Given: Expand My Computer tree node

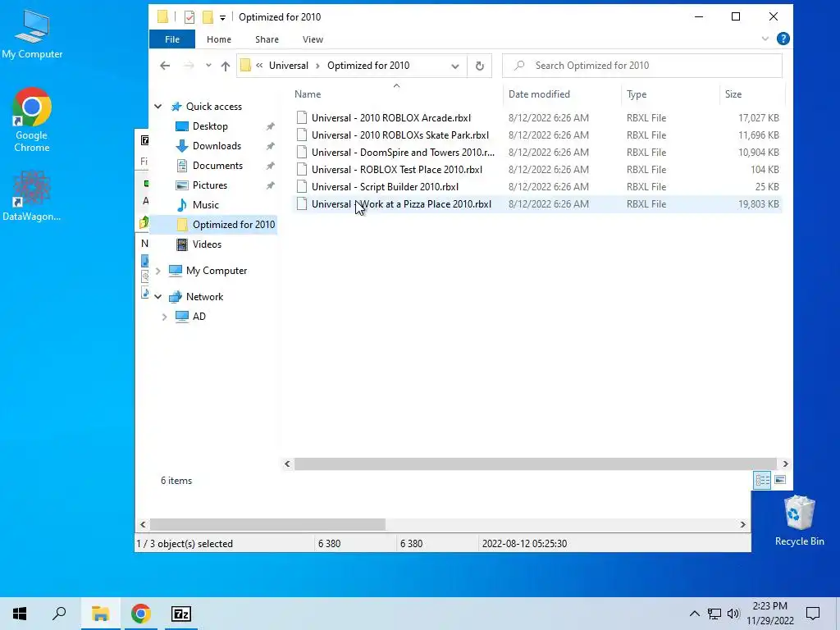Looking at the screenshot, I should tap(158, 271).
